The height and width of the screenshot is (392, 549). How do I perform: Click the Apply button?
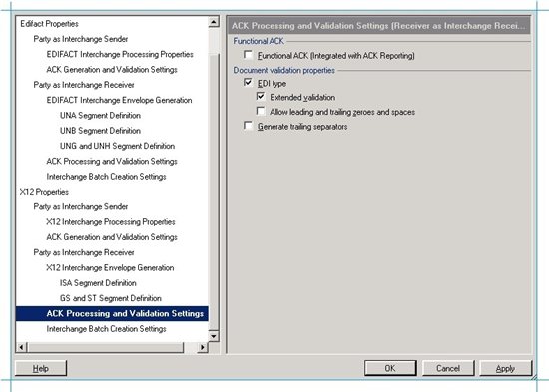(x=506, y=368)
